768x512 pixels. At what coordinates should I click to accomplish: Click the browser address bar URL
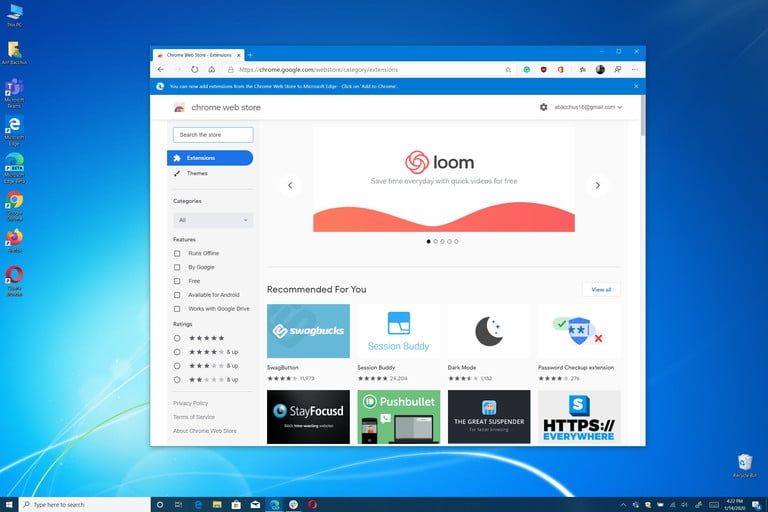pyautogui.click(x=318, y=70)
